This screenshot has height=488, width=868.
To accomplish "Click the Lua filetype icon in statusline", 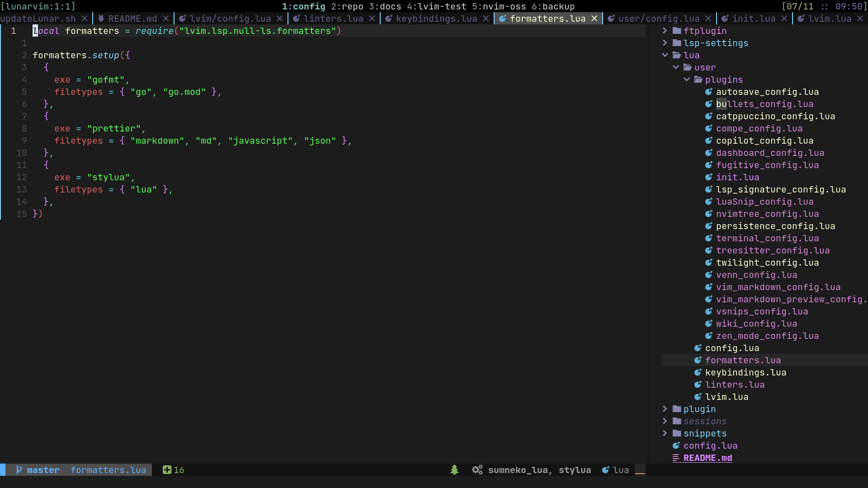I will pyautogui.click(x=606, y=470).
